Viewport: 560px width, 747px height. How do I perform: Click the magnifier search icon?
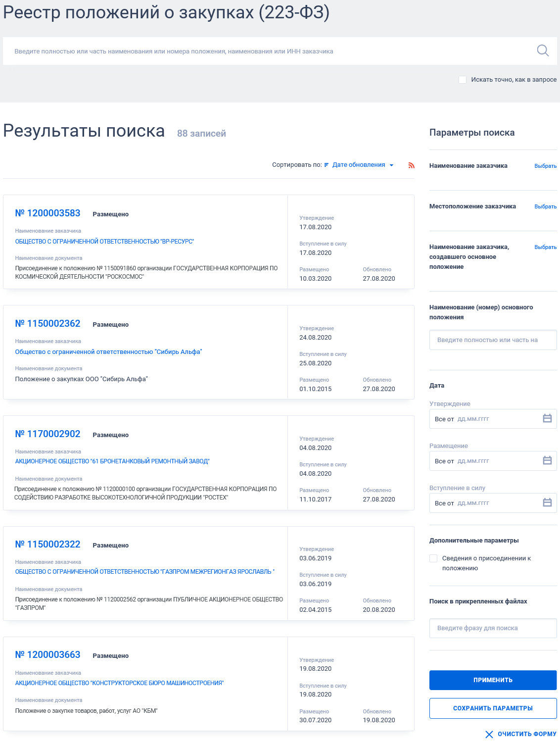point(543,50)
